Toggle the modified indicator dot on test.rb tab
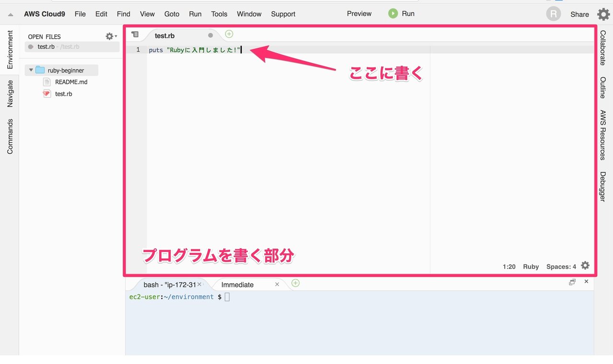 (210, 34)
